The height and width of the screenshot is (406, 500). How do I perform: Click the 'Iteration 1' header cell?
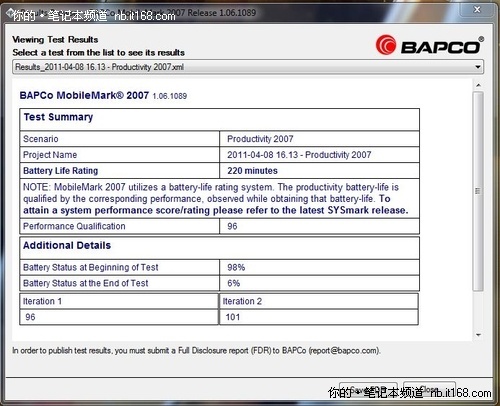pyautogui.click(x=119, y=301)
